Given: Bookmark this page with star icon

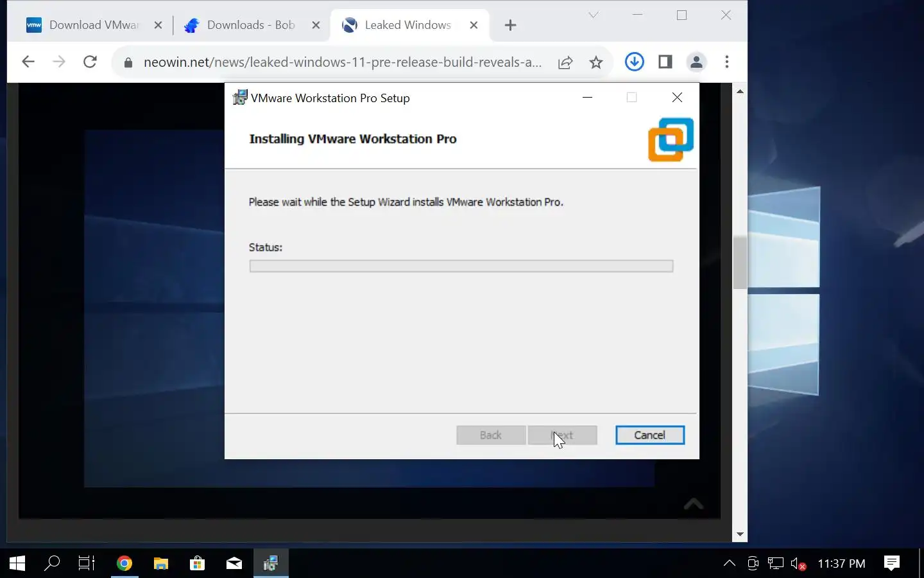Looking at the screenshot, I should pos(596,62).
